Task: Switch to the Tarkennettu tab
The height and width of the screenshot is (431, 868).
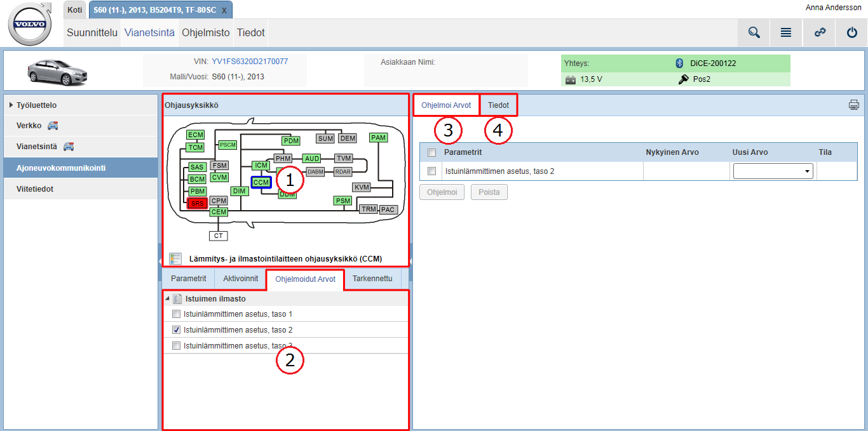Action: tap(372, 279)
